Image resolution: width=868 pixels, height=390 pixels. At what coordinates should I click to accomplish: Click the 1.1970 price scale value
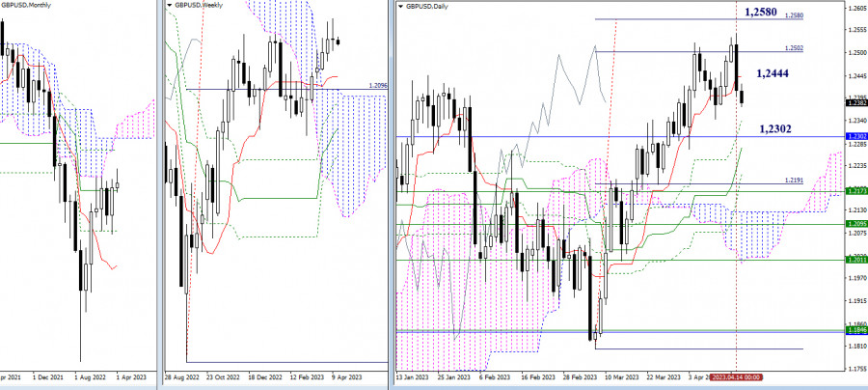(x=857, y=278)
